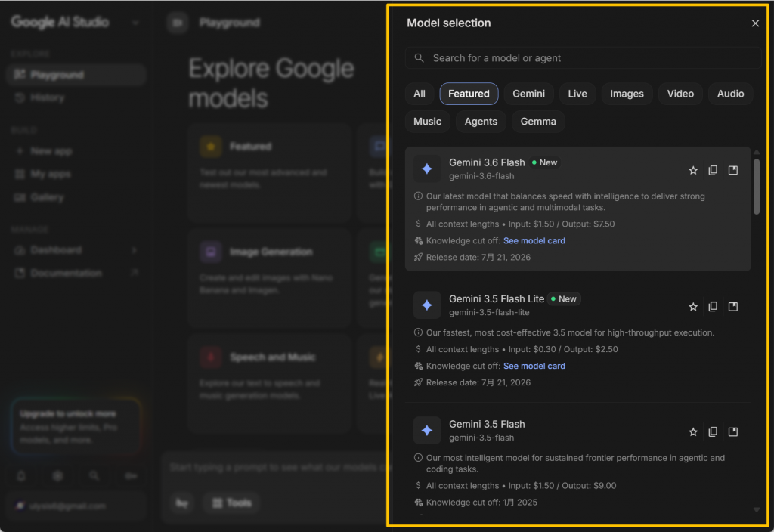This screenshot has width=774, height=532.
Task: Open the Featured card in Playground
Action: click(270, 173)
